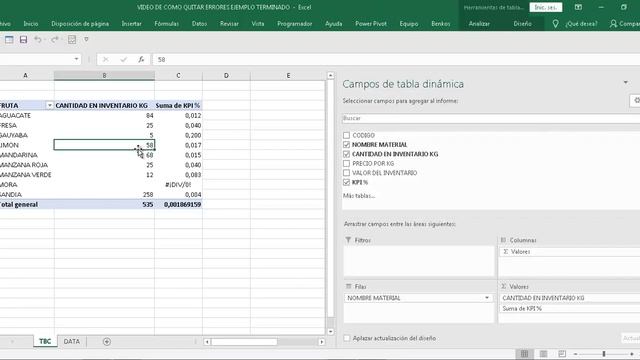Viewport: 640px width, 360px height.
Task: Click the Buscar field search box
Action: click(x=491, y=118)
